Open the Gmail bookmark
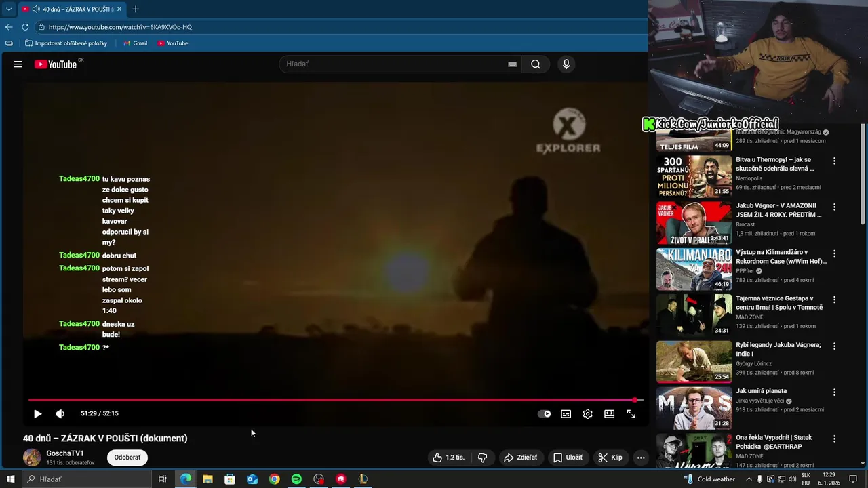The image size is (868, 488). coord(135,43)
